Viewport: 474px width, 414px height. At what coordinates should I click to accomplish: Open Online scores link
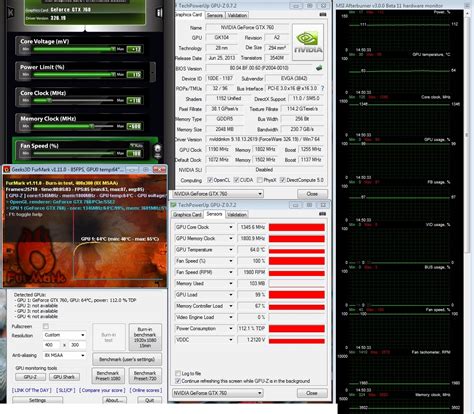pyautogui.click(x=146, y=390)
